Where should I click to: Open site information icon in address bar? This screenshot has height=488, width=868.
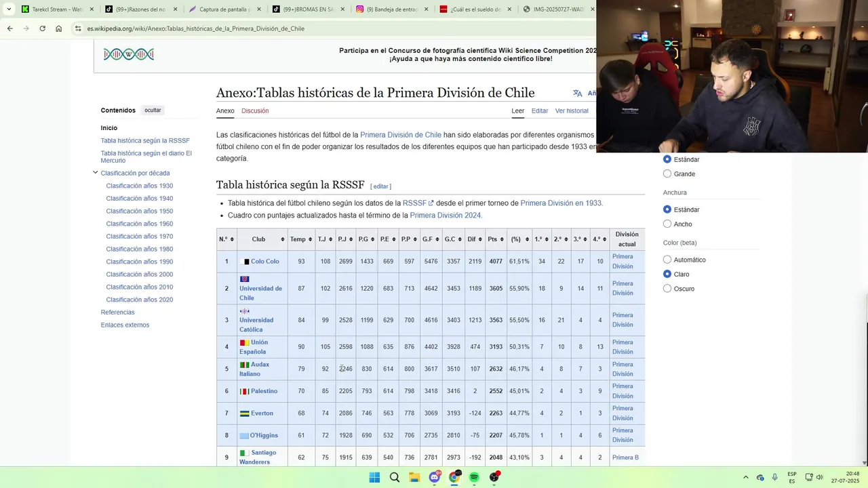tap(78, 28)
